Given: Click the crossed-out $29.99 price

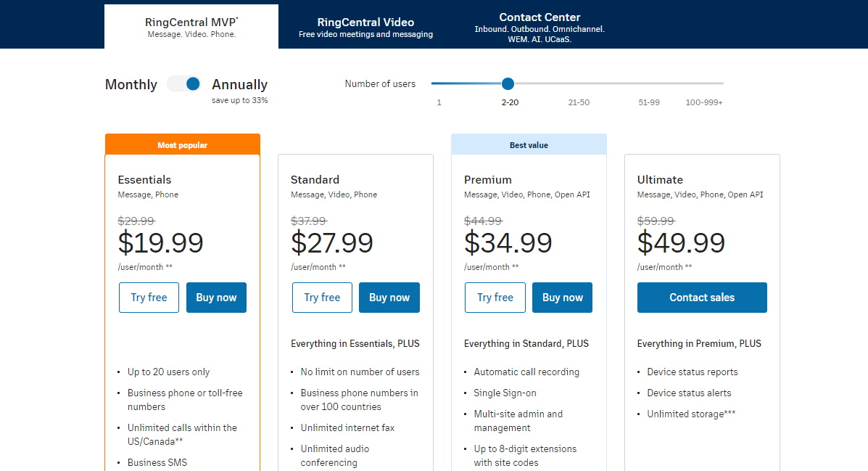Looking at the screenshot, I should pos(136,221).
